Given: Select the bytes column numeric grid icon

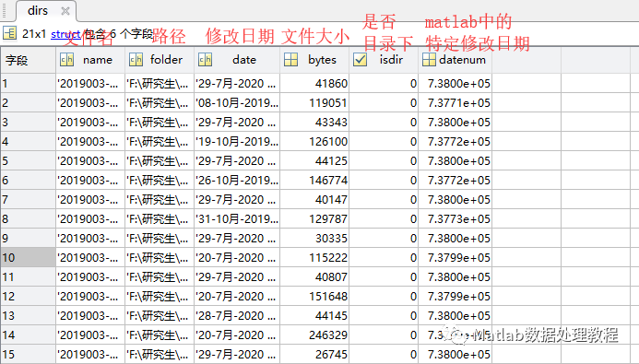Looking at the screenshot, I should coord(290,60).
